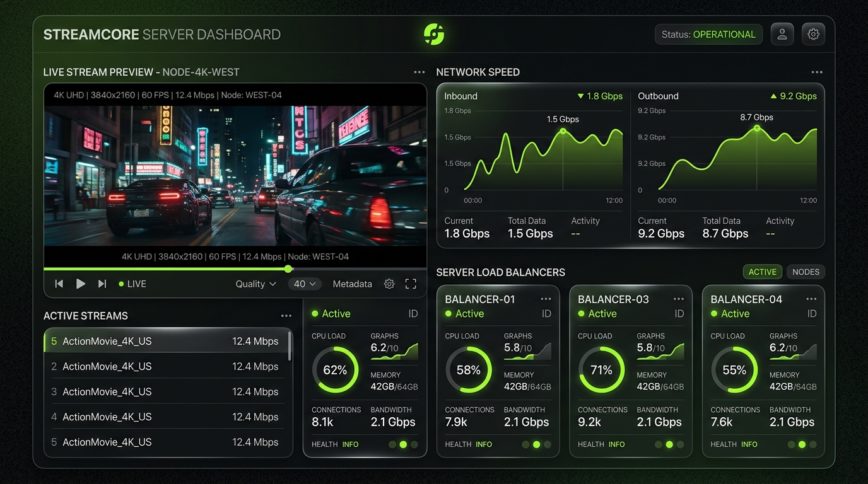This screenshot has height=484, width=868.
Task: Switch to ACTIVE load balancers tab
Action: [x=763, y=272]
